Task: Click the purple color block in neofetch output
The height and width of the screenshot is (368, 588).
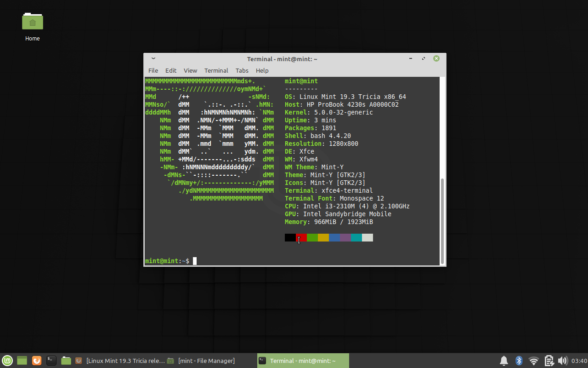Action: pyautogui.click(x=345, y=237)
